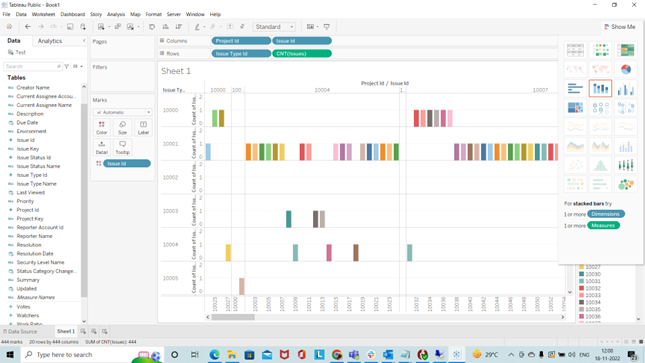Click the Size button in Marks card
This screenshot has height=363, width=645.
[122, 128]
